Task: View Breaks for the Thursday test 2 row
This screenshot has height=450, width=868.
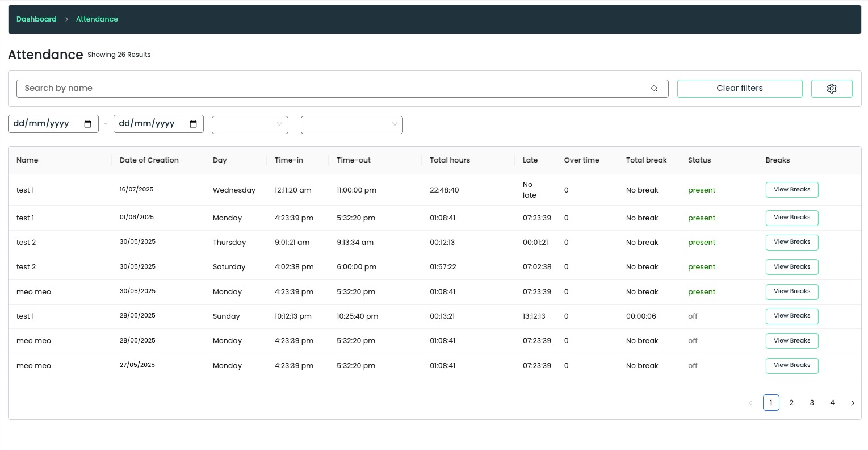Action: pos(792,242)
